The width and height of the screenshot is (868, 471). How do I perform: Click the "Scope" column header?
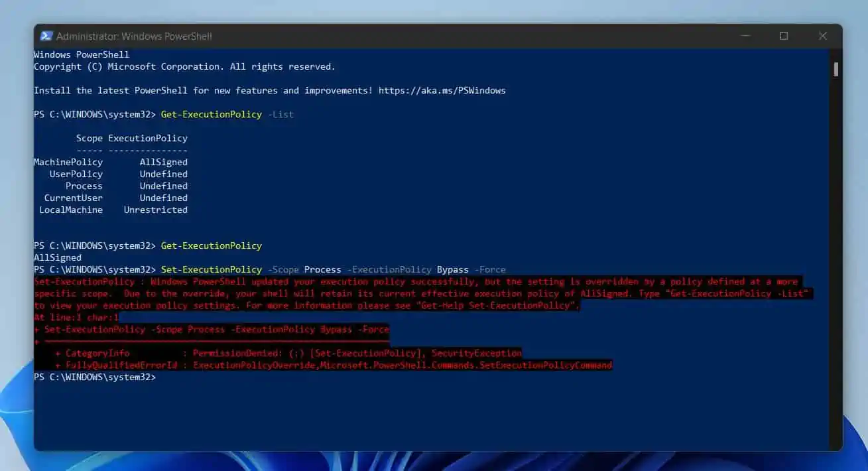(x=90, y=138)
